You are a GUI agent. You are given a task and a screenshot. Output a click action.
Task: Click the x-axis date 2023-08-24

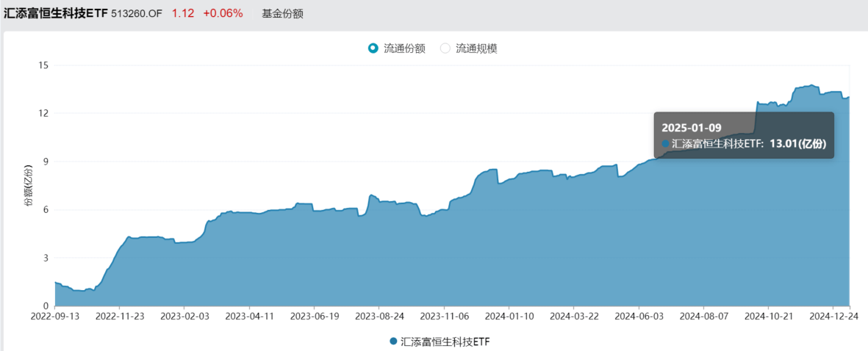[x=379, y=316]
